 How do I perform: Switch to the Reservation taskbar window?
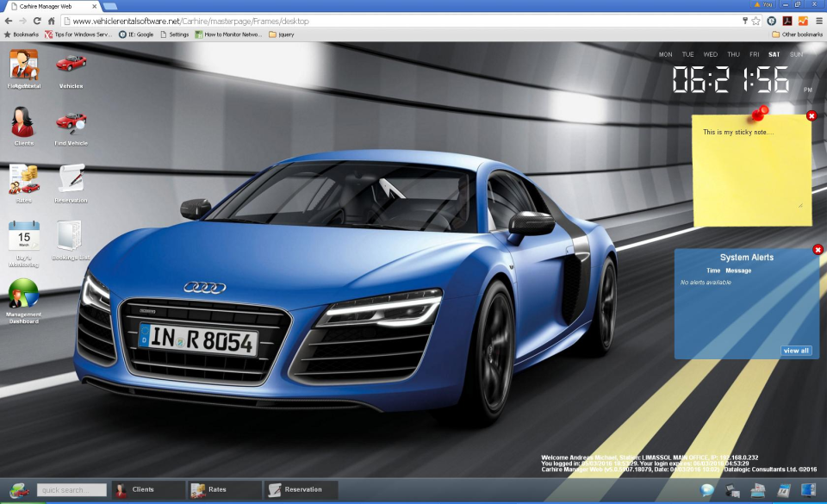pos(301,489)
